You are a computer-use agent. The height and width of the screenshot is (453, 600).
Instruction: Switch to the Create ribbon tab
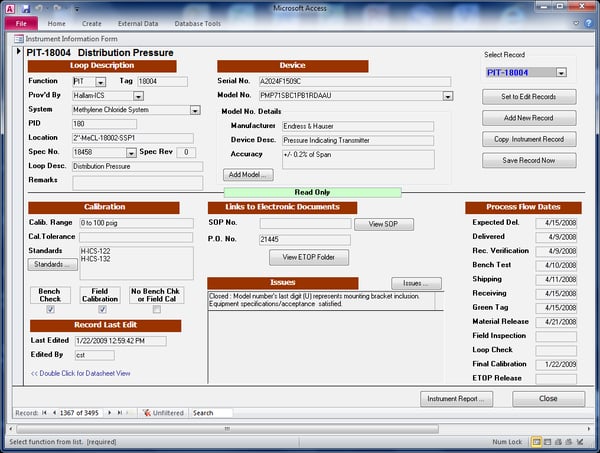tap(92, 24)
